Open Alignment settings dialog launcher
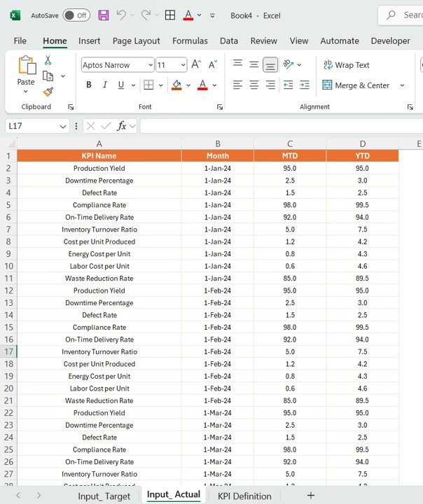 (x=410, y=107)
